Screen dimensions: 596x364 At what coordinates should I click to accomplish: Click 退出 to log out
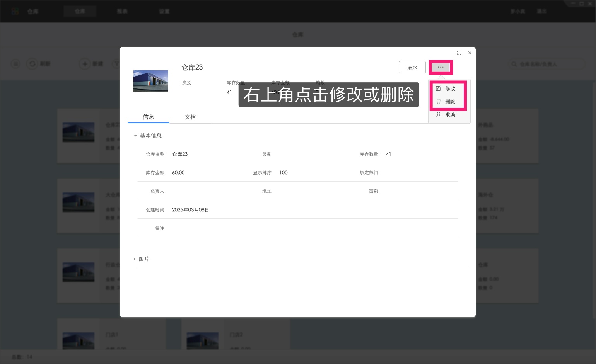point(541,11)
